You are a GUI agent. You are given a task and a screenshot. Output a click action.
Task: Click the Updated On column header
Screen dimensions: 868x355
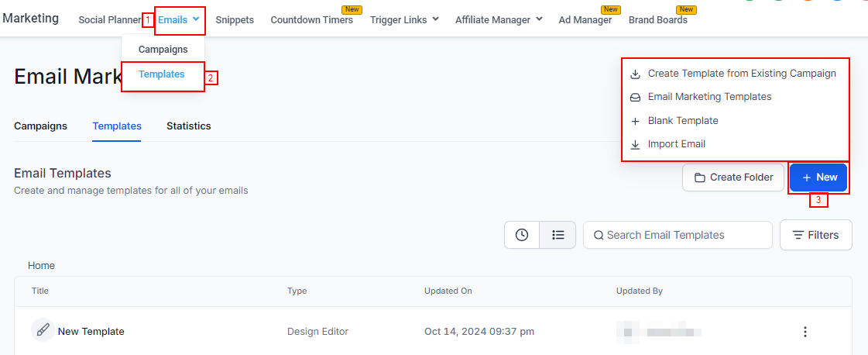click(x=448, y=291)
